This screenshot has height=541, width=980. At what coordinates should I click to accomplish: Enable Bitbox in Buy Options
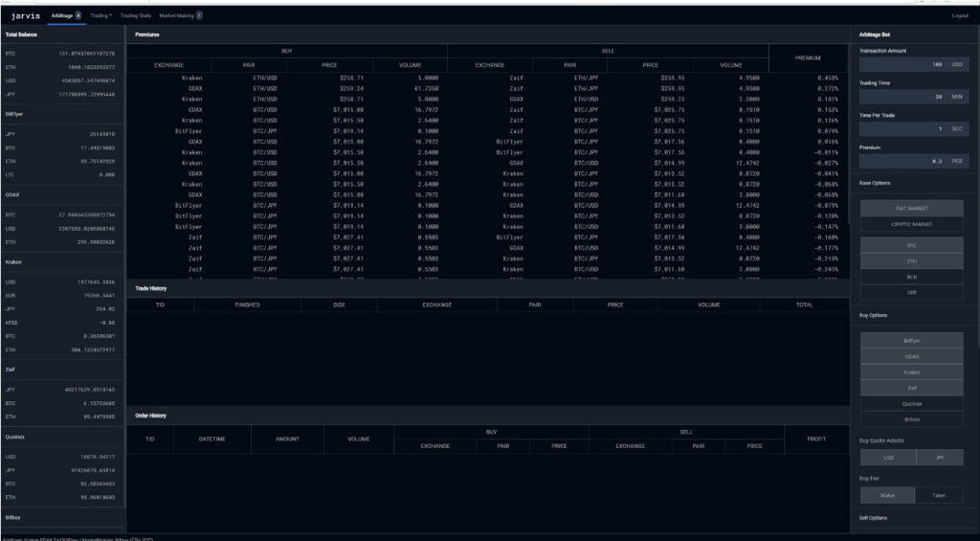911,418
